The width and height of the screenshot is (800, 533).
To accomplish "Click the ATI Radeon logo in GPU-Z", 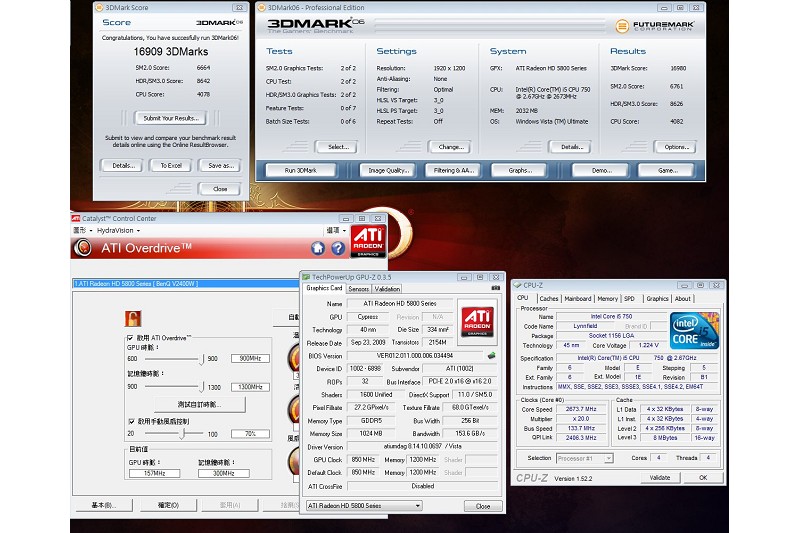I will pos(477,321).
